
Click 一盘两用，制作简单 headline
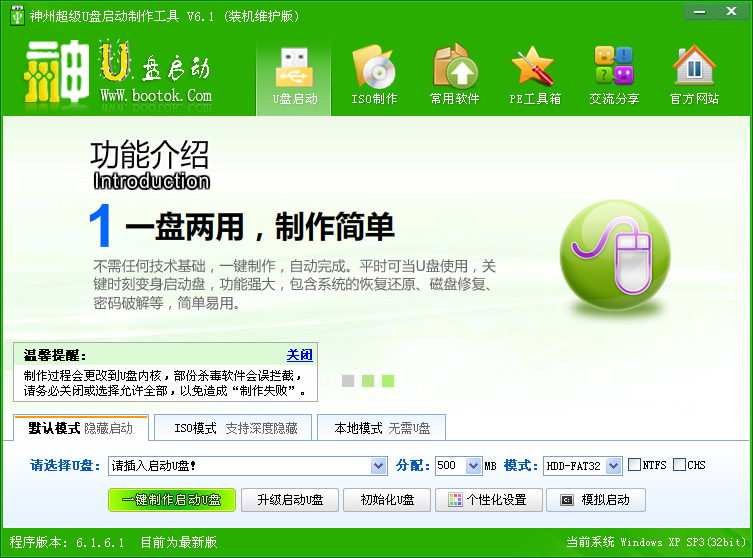point(260,227)
